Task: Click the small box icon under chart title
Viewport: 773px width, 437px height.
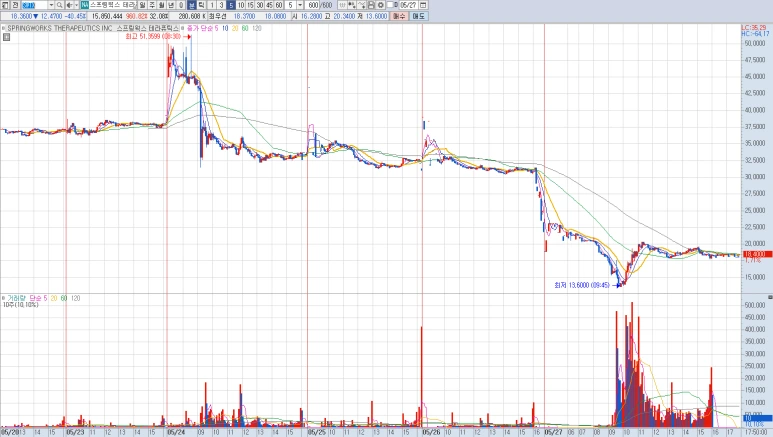Action: tap(6, 37)
